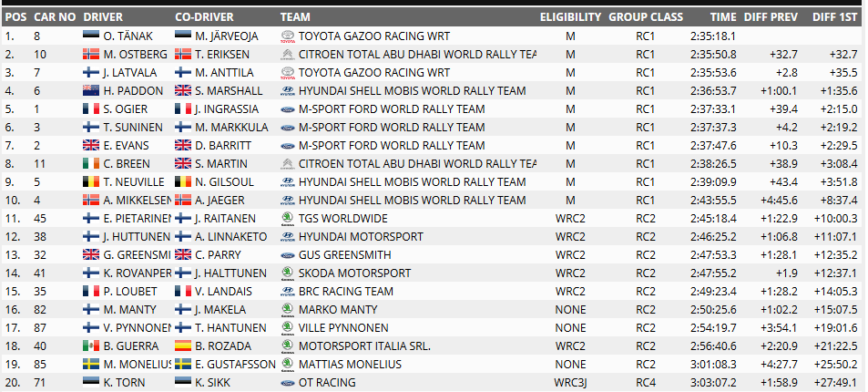Click New Zealand flag beside H. Paddon
The image size is (868, 392).
pos(90,91)
